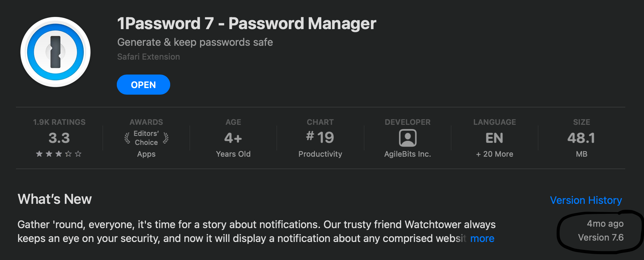Click the EN language indicator

point(494,138)
